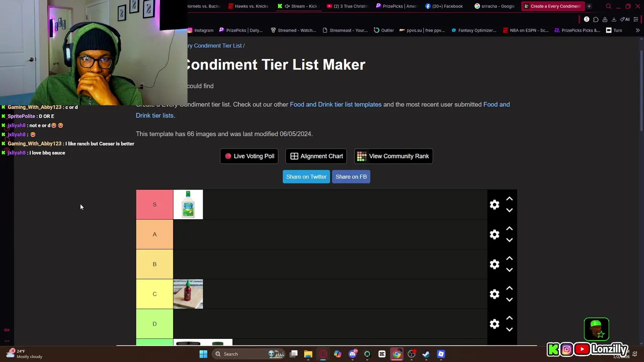Select the ranch bottle image in S tier
644x362 pixels.
188,205
